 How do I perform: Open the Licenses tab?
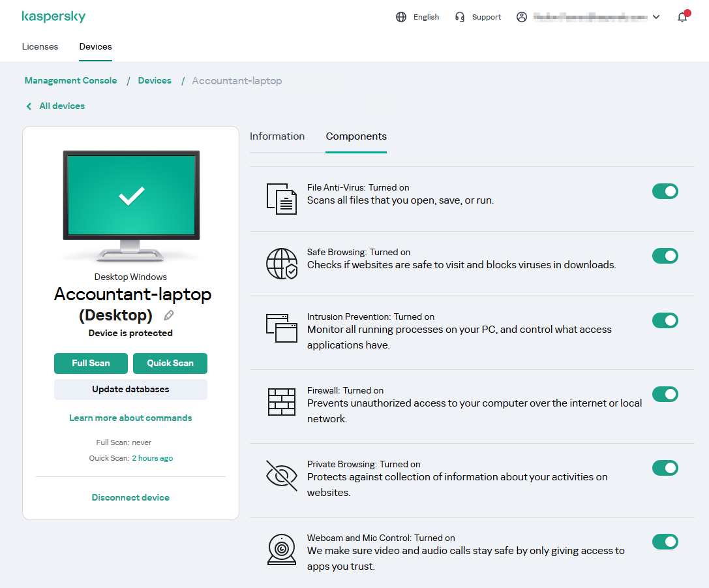[40, 46]
